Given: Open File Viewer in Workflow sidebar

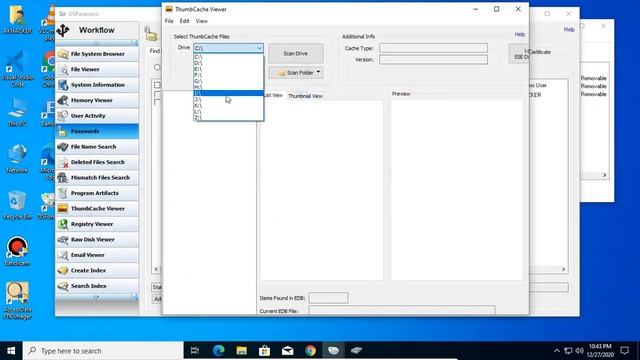Looking at the screenshot, I should [x=97, y=69].
